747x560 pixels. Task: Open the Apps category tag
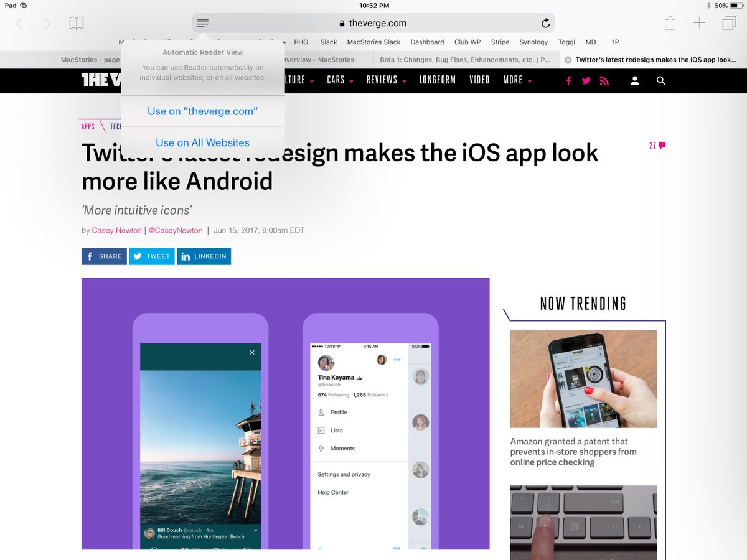click(x=88, y=126)
